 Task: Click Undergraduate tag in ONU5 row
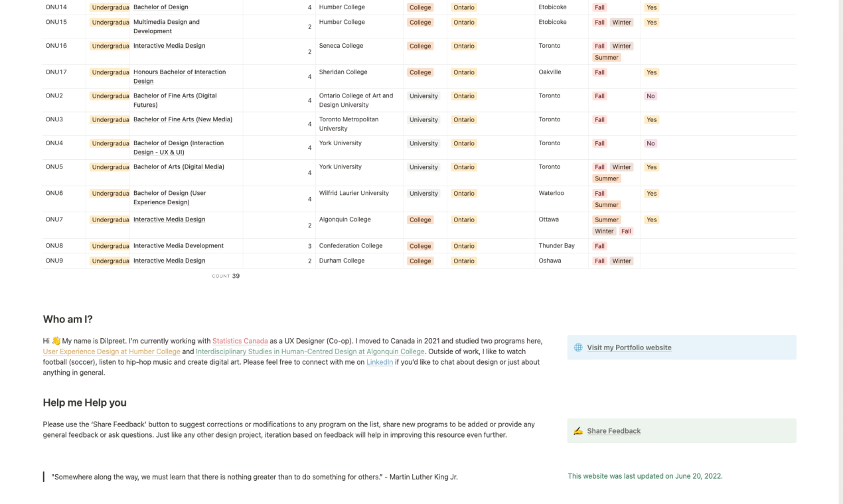110,167
